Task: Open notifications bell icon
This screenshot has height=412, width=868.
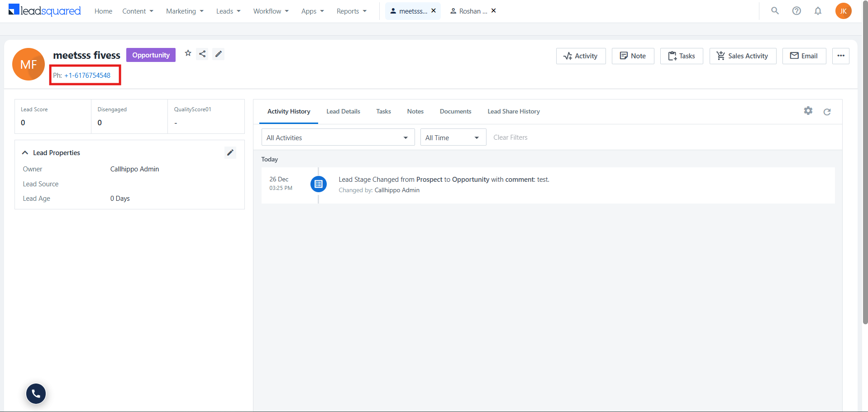Action: coord(818,11)
